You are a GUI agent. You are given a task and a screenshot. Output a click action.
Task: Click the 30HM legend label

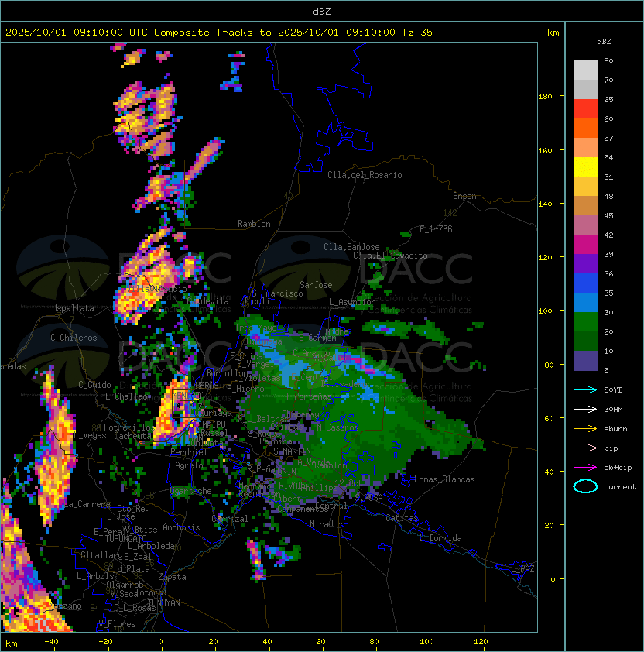(x=613, y=409)
